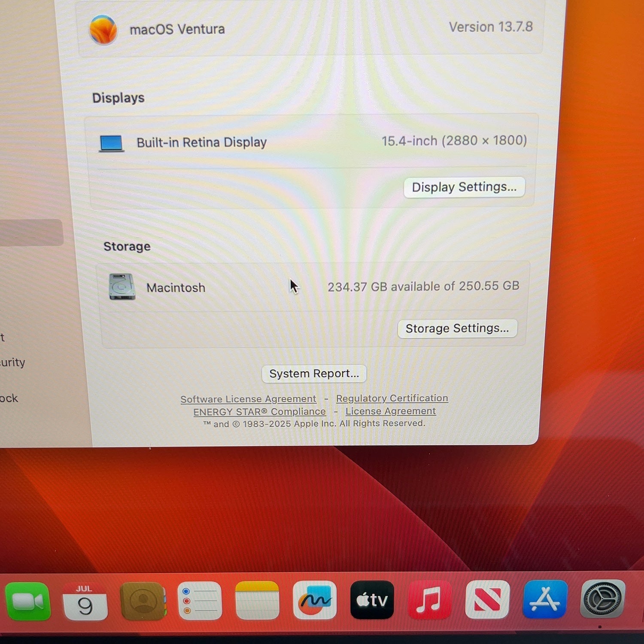Open the ENERGY STAR Compliance link
This screenshot has height=644, width=644.
click(x=259, y=412)
